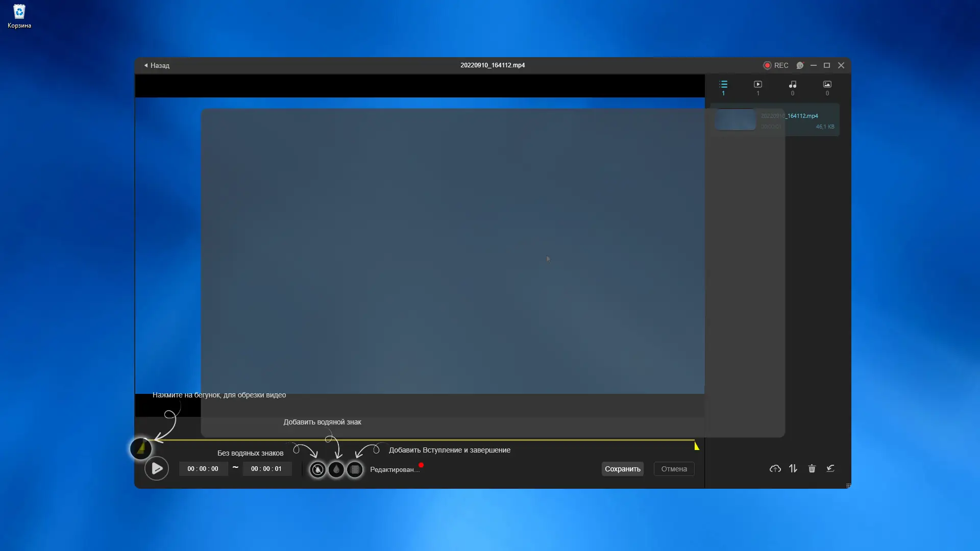Click the feedback chat bubble icon

click(x=800, y=65)
